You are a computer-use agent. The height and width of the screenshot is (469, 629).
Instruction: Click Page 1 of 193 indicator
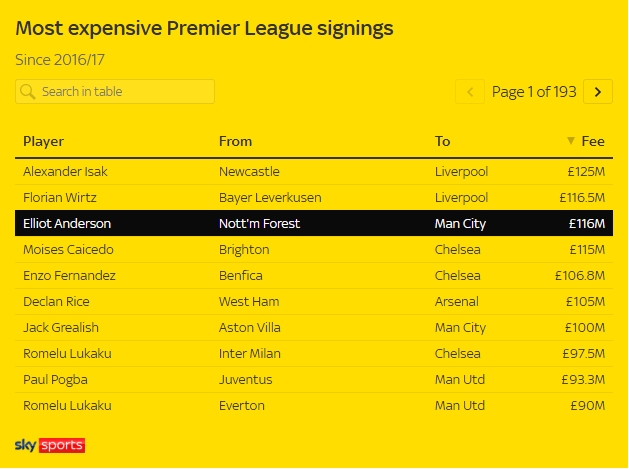tap(534, 92)
